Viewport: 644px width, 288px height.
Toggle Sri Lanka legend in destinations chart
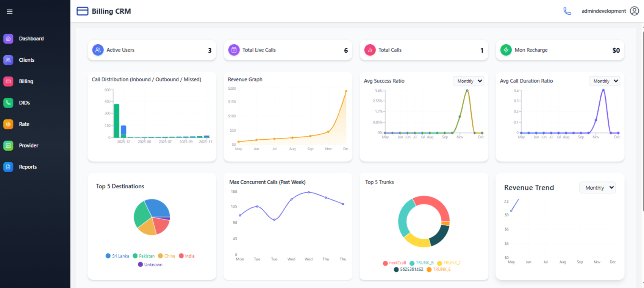coord(117,256)
